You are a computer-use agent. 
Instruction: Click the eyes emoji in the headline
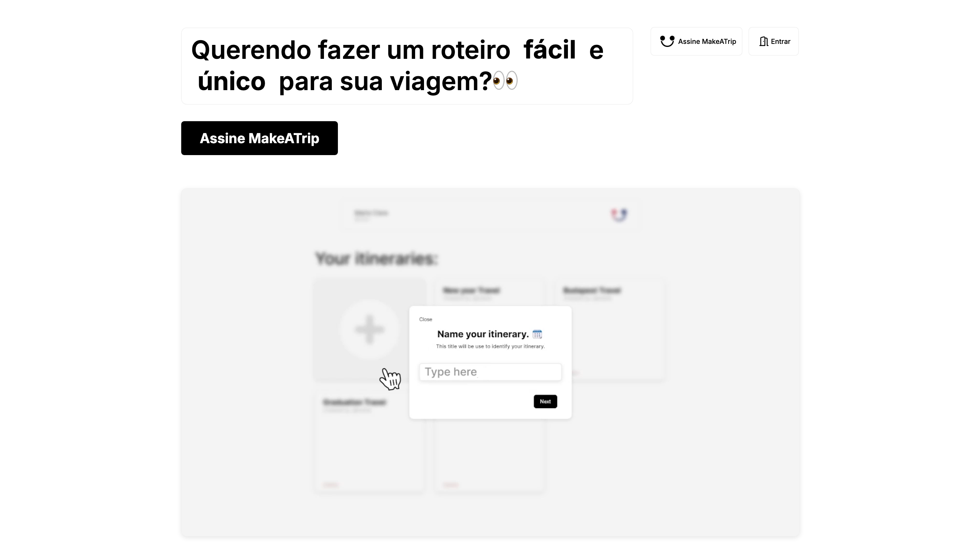[x=505, y=81]
